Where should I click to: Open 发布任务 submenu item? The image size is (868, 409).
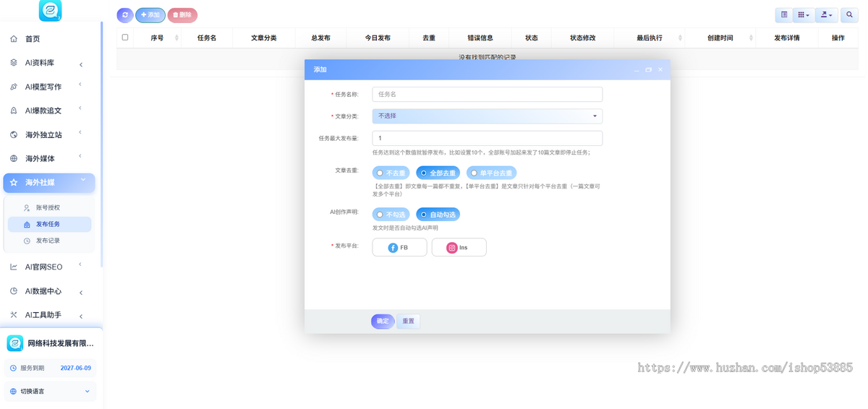click(x=49, y=224)
